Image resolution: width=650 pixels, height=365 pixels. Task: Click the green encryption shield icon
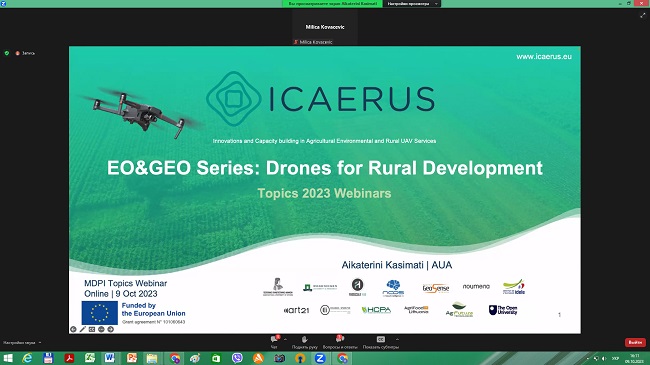[7, 53]
